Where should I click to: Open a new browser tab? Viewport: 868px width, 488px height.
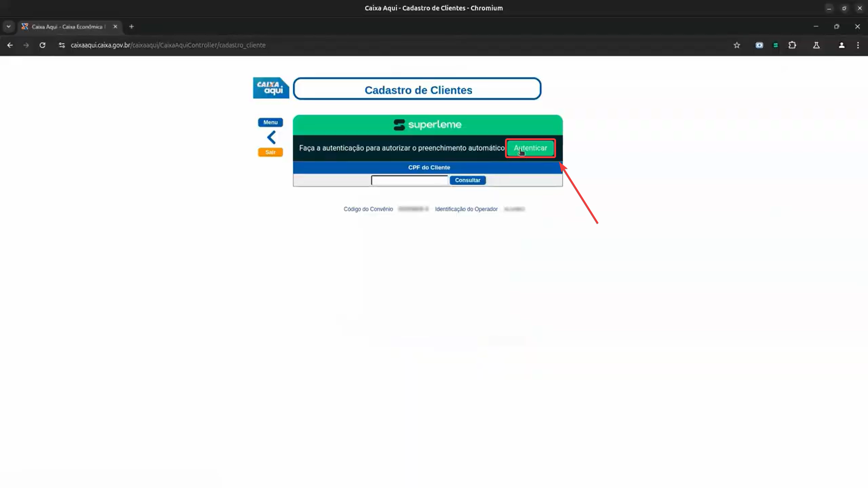tap(132, 27)
